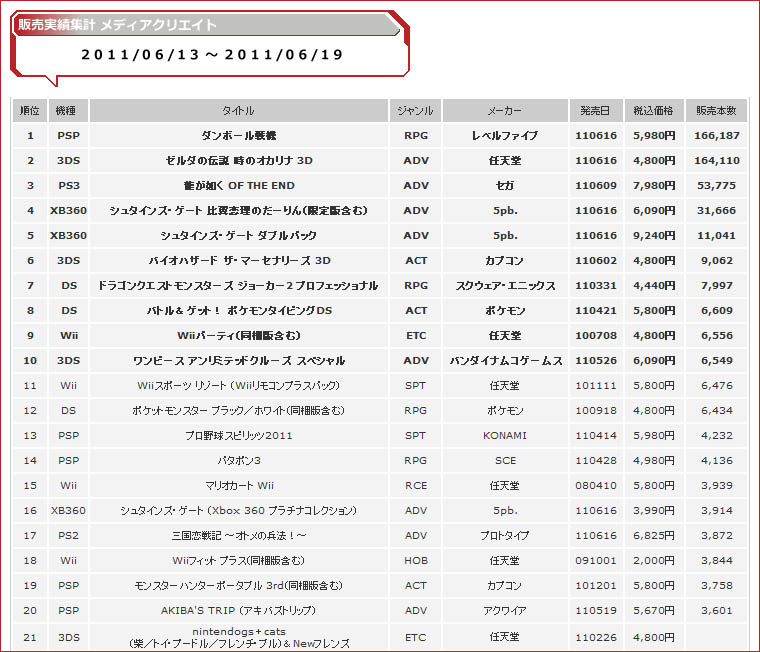Click sales figure 53,775
Viewport: 760px width, 652px height.
(x=716, y=186)
